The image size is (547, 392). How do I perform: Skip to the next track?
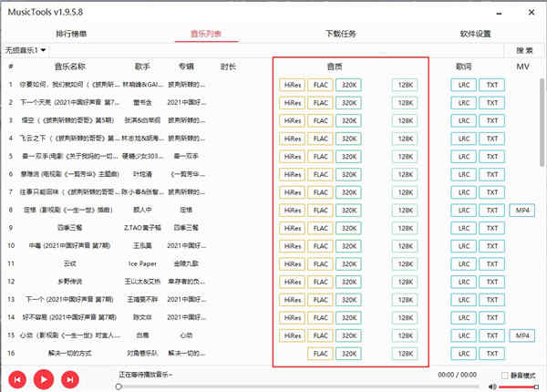[70, 379]
